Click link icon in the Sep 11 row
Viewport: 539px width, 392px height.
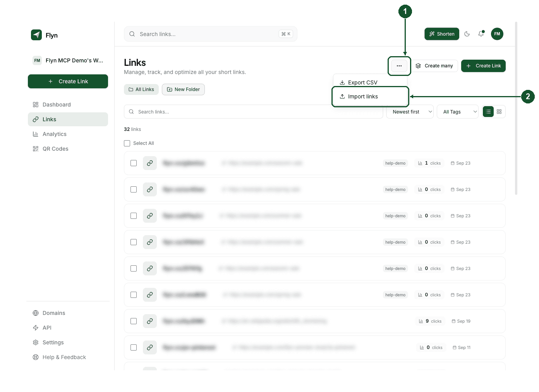tap(150, 347)
